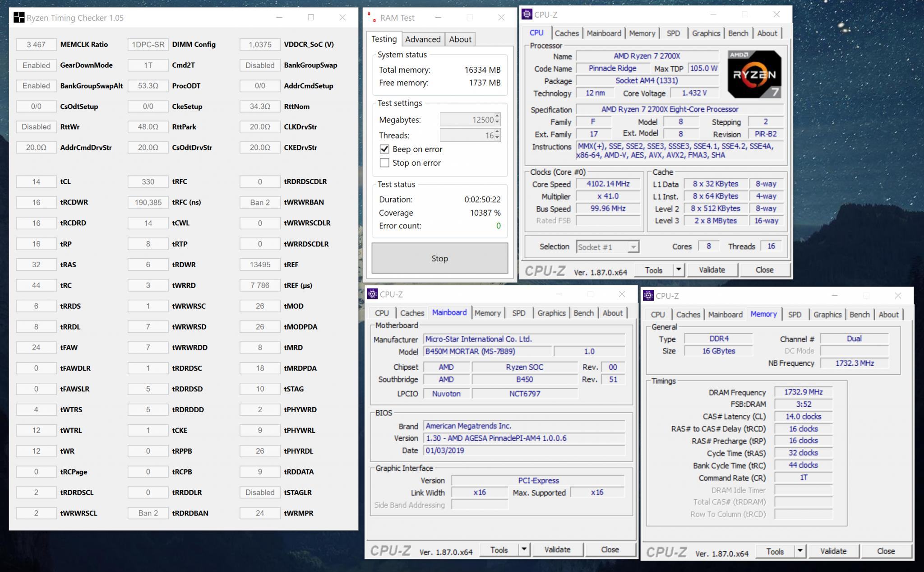Open Graphics tab in CPU-Z Memory window
This screenshot has width=924, height=572.
[827, 315]
